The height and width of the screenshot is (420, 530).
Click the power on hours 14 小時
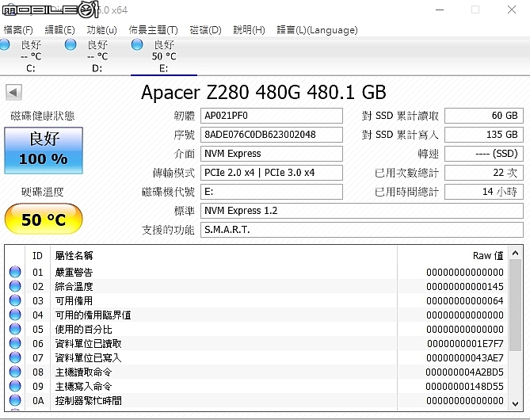tap(484, 192)
